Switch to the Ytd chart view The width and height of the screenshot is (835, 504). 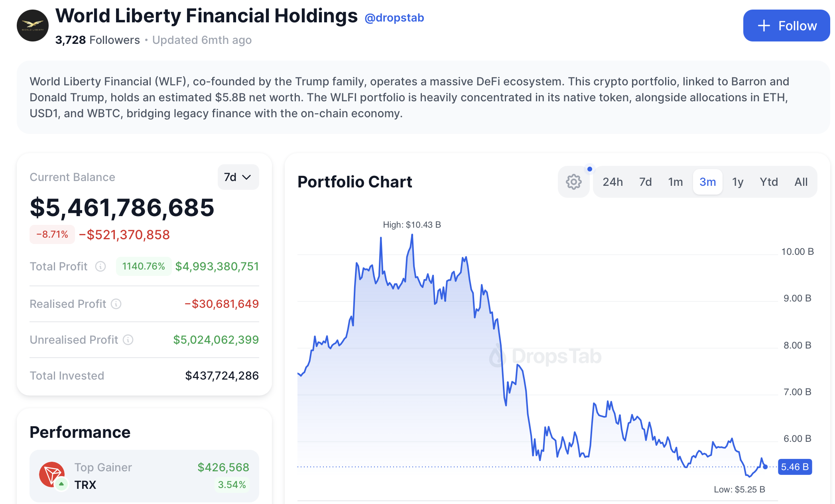pos(769,182)
